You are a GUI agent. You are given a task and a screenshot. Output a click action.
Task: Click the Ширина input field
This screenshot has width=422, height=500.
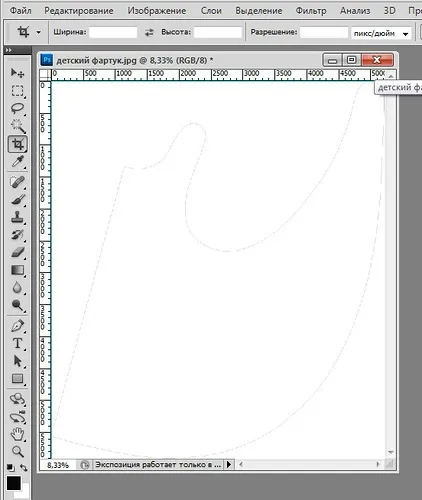[x=113, y=32]
